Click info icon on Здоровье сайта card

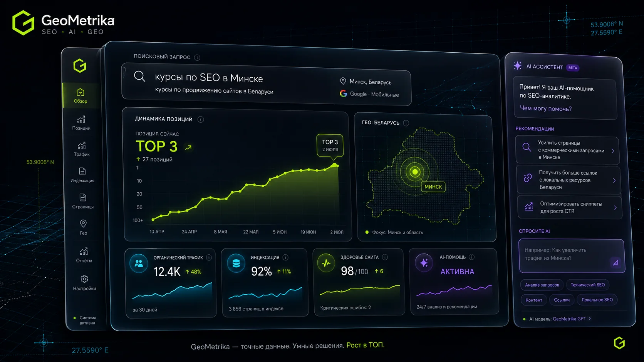tap(385, 257)
